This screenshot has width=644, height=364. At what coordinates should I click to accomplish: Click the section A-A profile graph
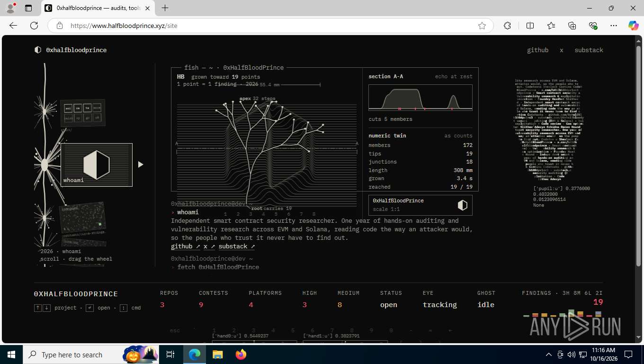pyautogui.click(x=420, y=98)
